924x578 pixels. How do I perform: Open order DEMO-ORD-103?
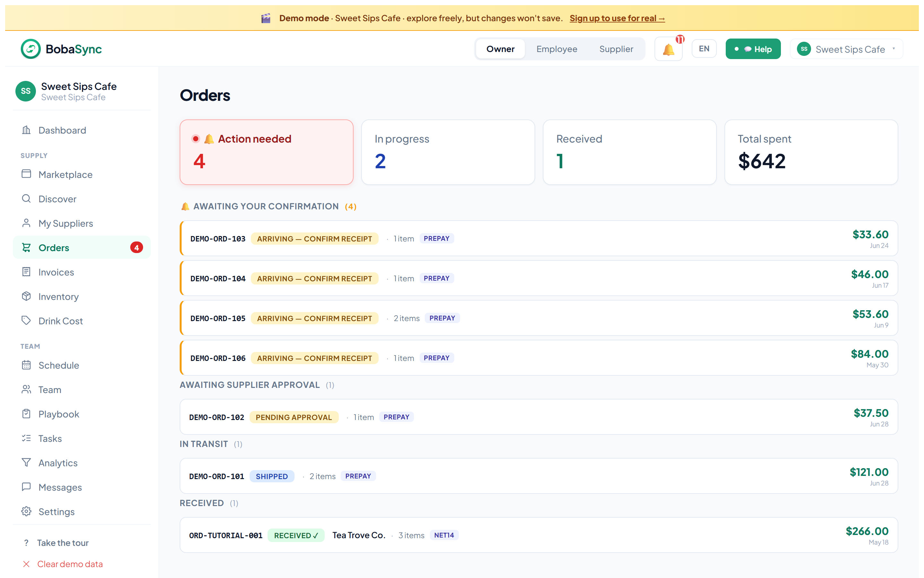[x=539, y=238]
